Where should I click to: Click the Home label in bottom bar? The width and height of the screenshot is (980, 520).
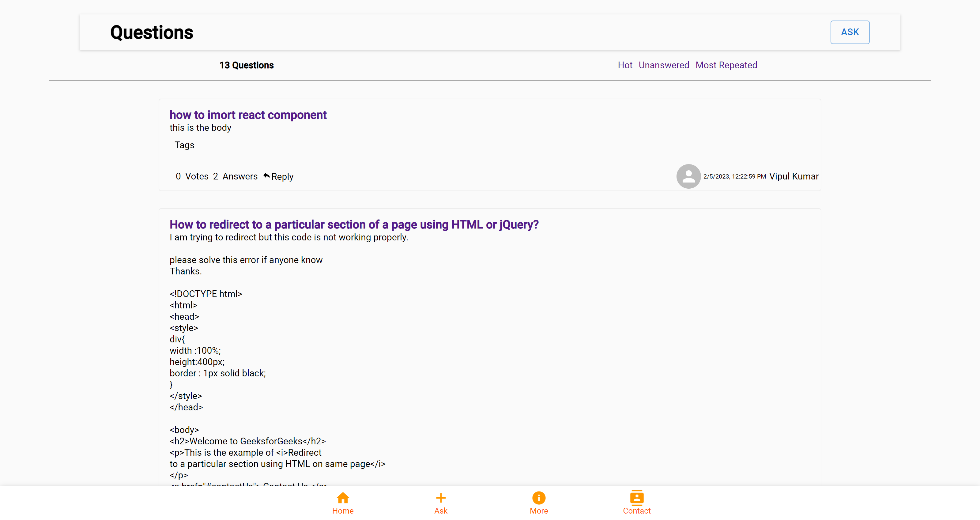pos(343,511)
